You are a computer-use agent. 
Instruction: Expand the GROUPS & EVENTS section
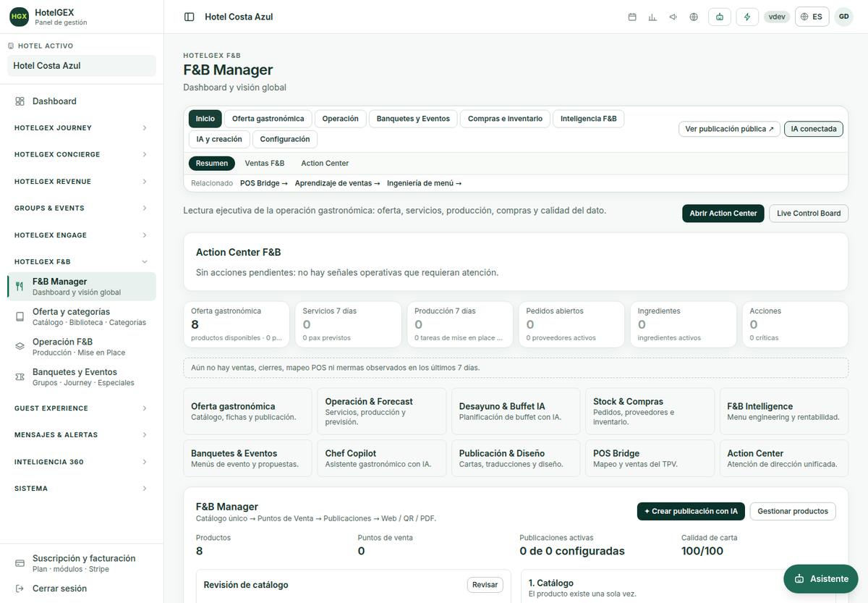tap(82, 208)
